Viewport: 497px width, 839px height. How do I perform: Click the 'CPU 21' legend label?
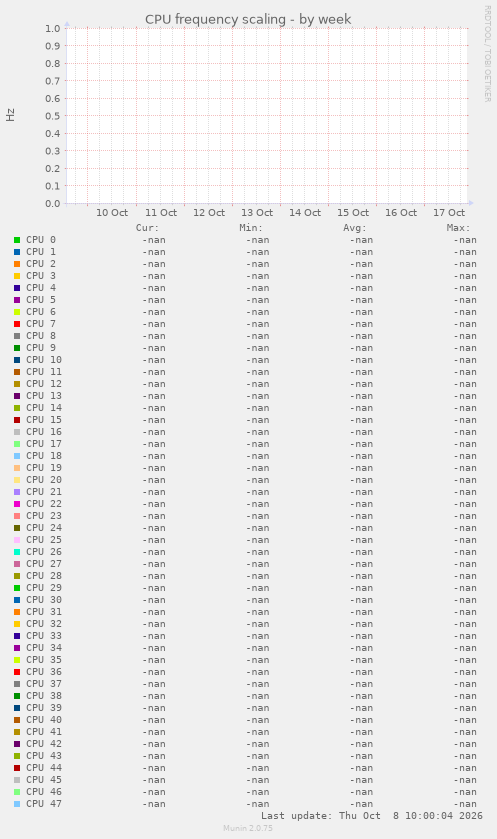pyautogui.click(x=44, y=492)
